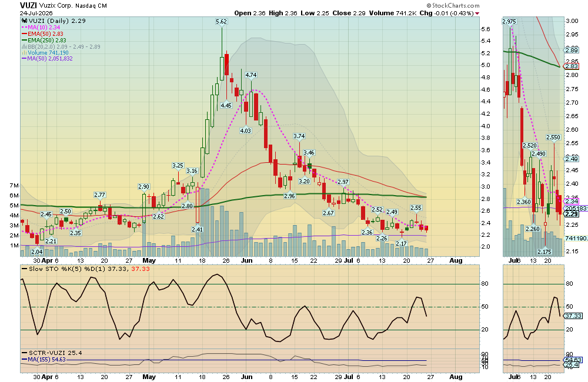This screenshot has height=382, width=588.
Task: Click the 3.46 price annotation
Action: tap(309, 153)
